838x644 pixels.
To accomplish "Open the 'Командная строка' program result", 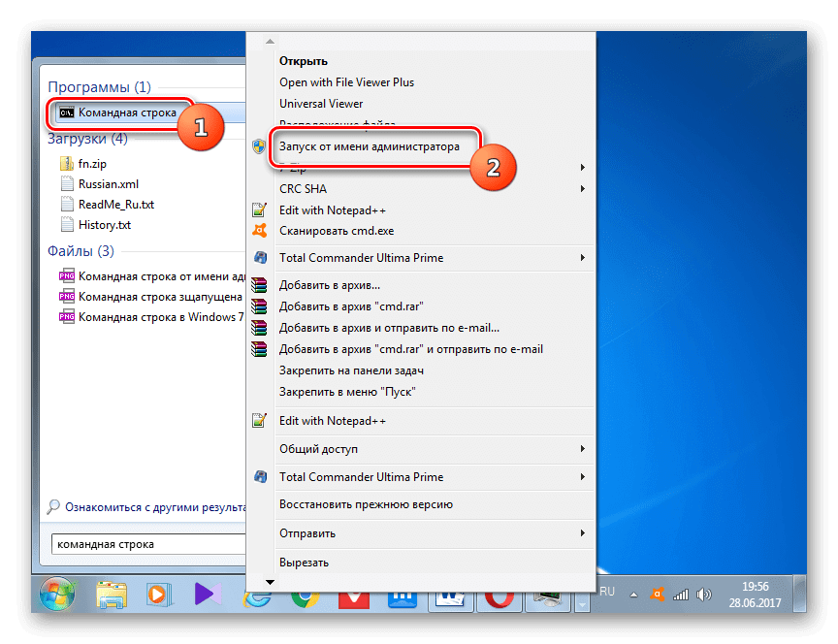I will tap(126, 113).
